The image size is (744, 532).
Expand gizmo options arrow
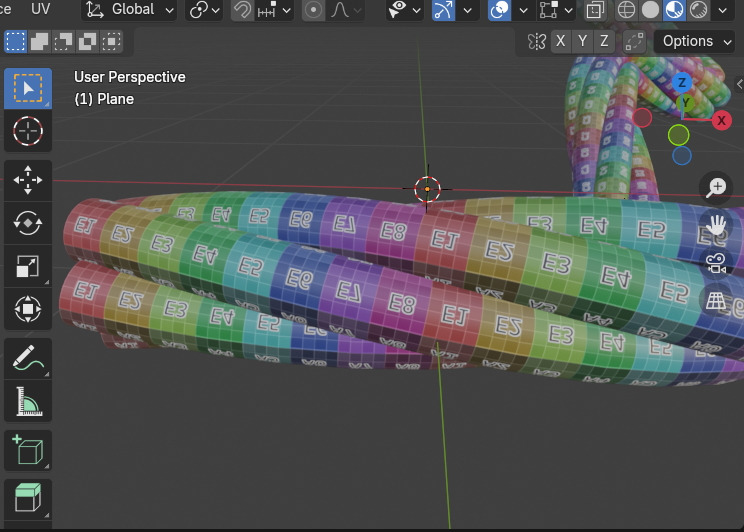[x=467, y=10]
